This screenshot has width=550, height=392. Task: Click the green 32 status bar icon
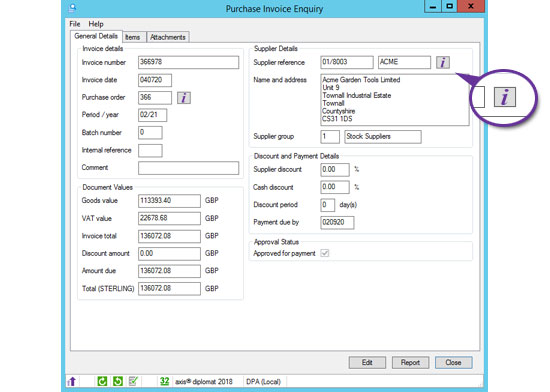coord(164,381)
